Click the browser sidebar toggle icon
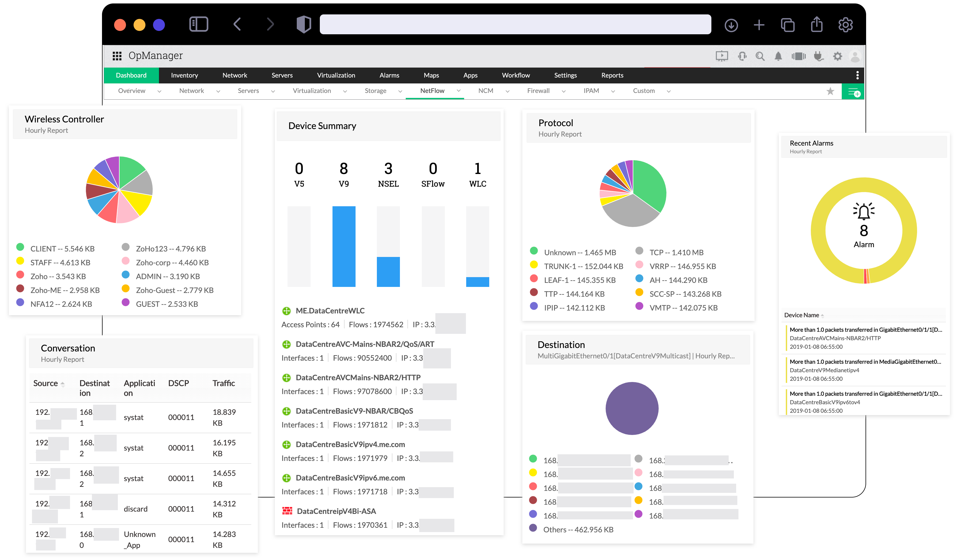 pos(199,25)
